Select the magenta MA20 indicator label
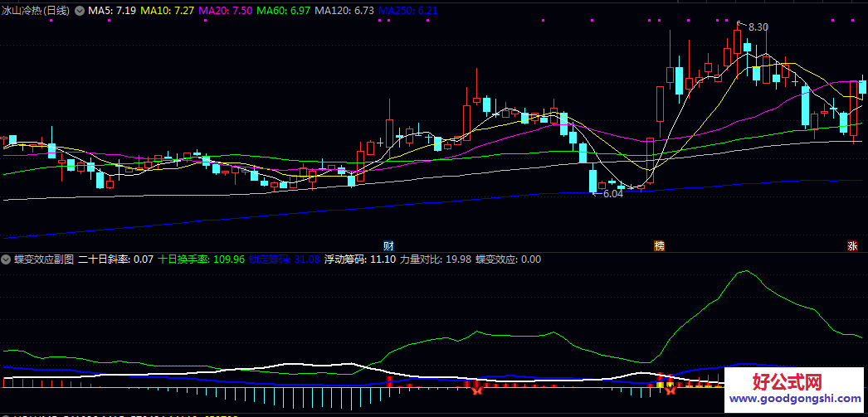 [226, 11]
